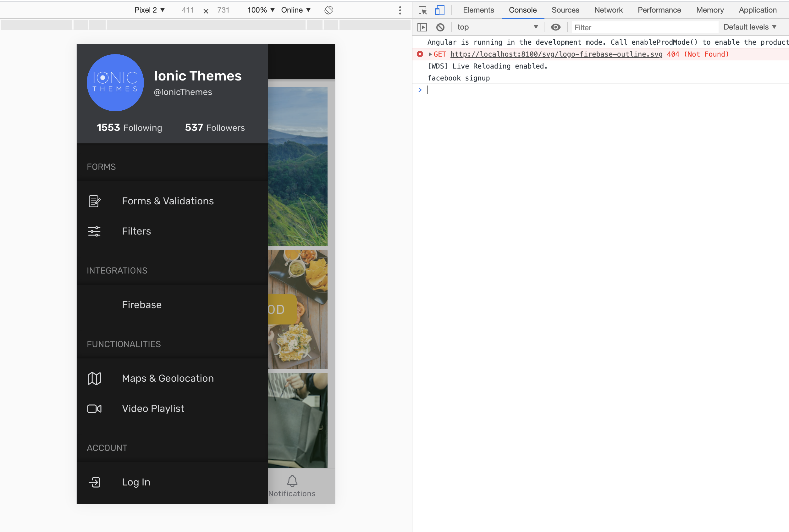Click the rotate screen orientation icon
Viewport: 789px width, 532px height.
tap(328, 10)
